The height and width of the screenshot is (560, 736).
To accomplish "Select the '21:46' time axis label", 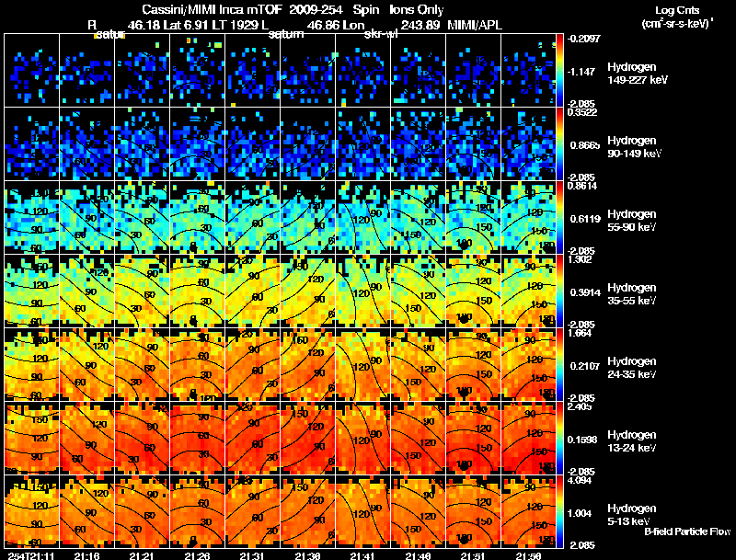I will click(x=419, y=555).
